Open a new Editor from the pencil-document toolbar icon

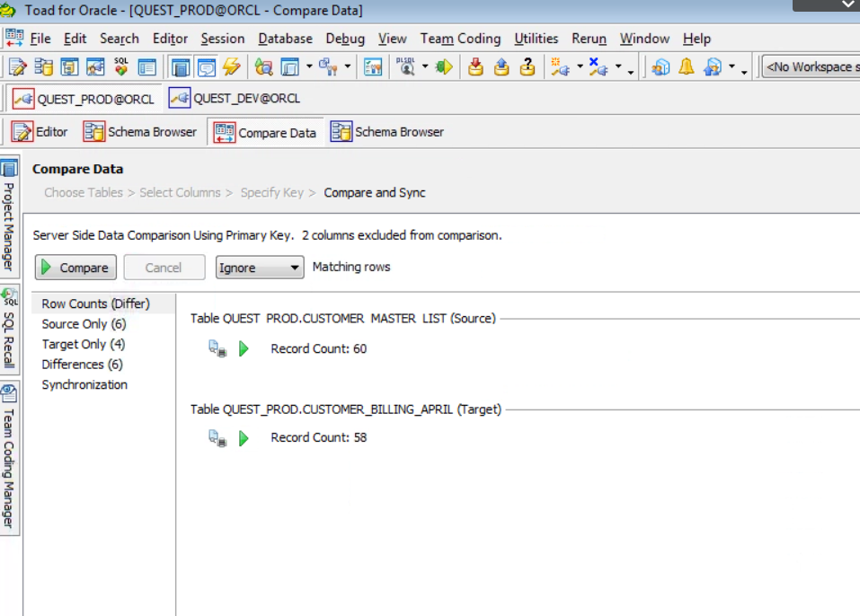pos(18,67)
